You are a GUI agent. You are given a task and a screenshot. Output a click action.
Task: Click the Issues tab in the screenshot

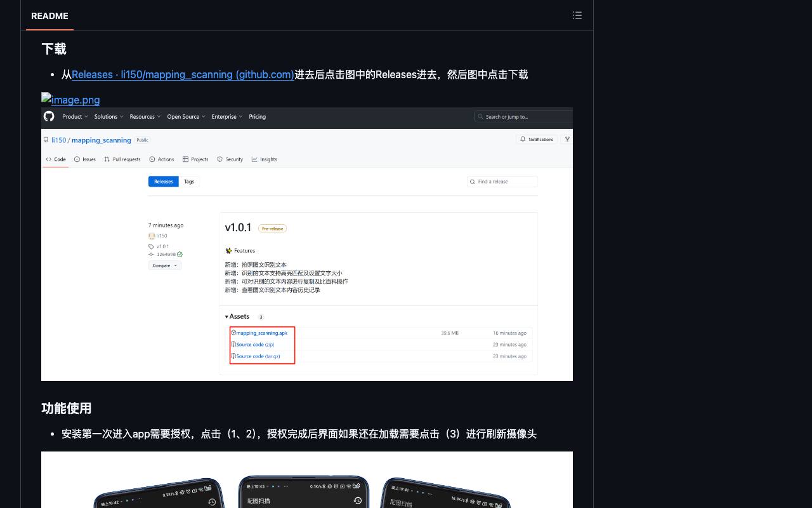click(85, 159)
